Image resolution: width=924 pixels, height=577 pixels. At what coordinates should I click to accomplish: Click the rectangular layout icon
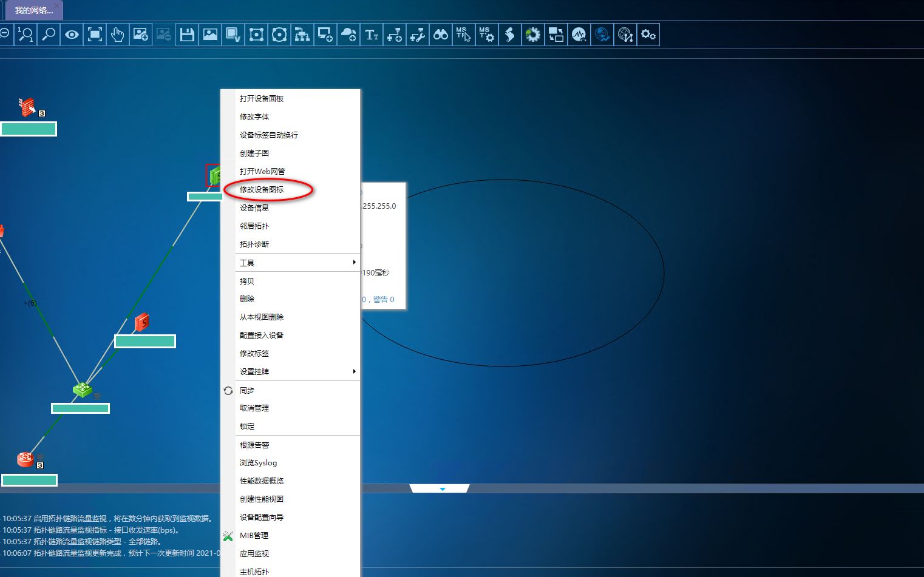tap(256, 35)
